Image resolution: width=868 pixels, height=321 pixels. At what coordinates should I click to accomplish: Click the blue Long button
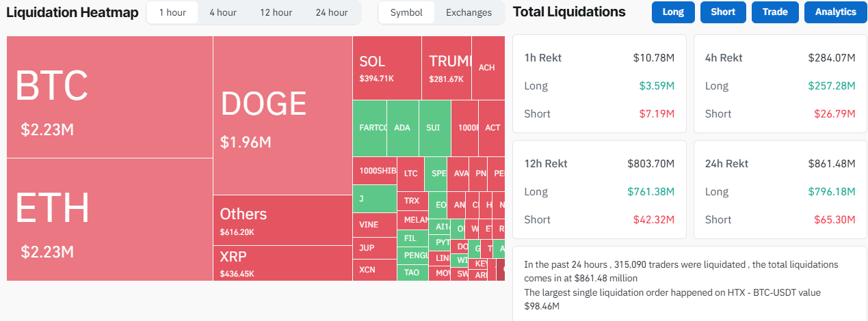[x=673, y=12]
